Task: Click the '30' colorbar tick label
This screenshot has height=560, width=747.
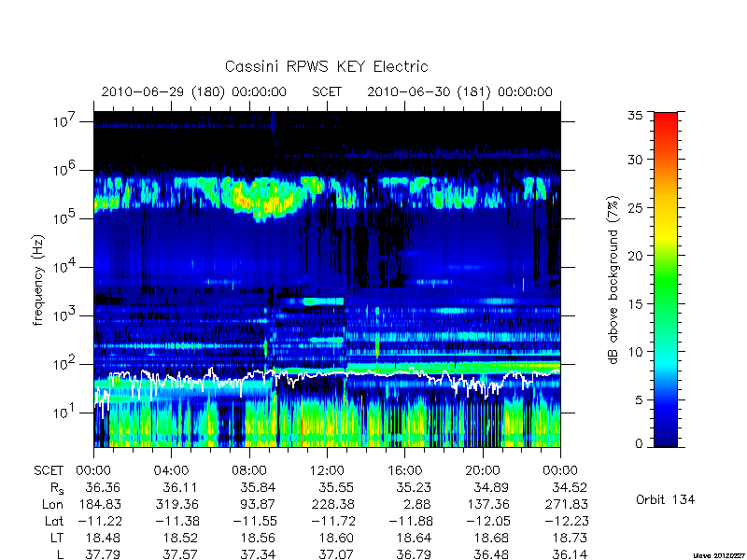Action: click(x=635, y=160)
